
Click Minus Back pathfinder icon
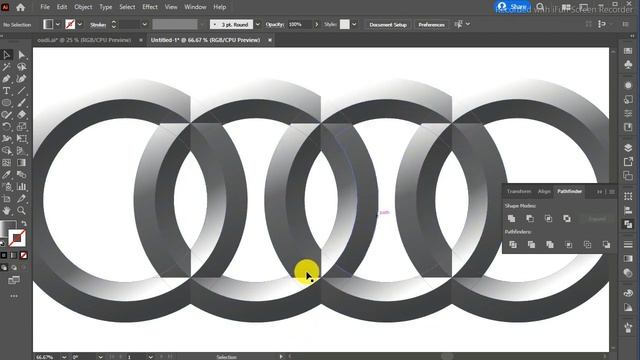click(606, 244)
